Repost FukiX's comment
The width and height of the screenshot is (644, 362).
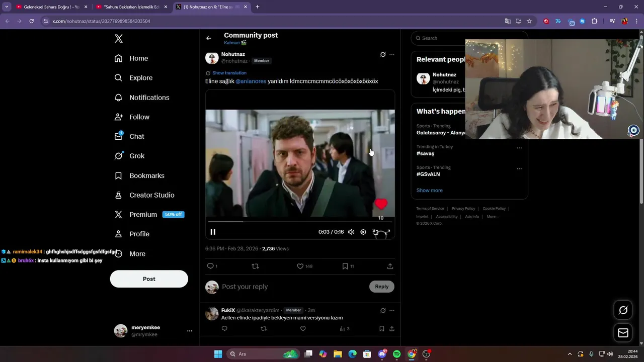(x=264, y=329)
